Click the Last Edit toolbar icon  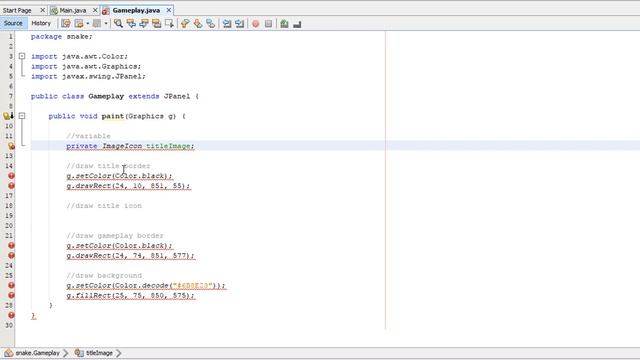tap(66, 24)
